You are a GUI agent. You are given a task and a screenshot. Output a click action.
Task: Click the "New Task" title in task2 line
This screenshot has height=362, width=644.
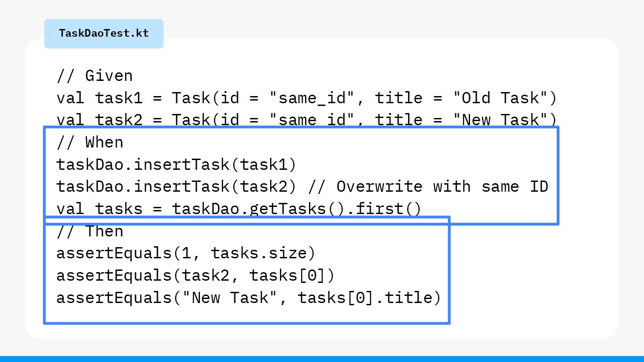[499, 120]
